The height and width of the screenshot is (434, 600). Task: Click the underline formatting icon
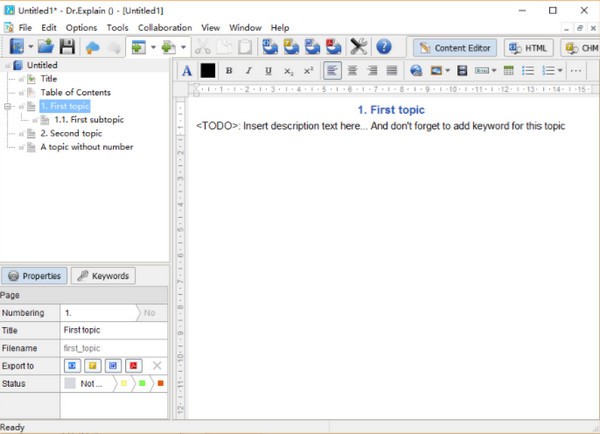(268, 71)
